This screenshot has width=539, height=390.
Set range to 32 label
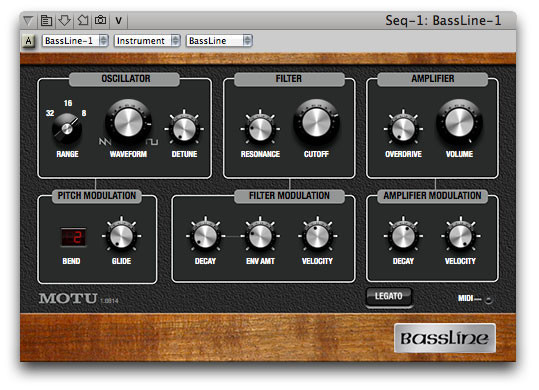pos(50,113)
